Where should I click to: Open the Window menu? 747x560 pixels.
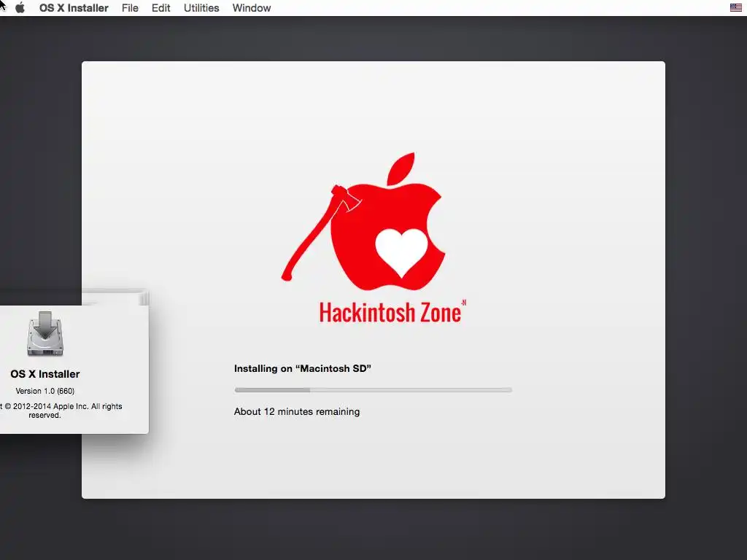pyautogui.click(x=252, y=8)
